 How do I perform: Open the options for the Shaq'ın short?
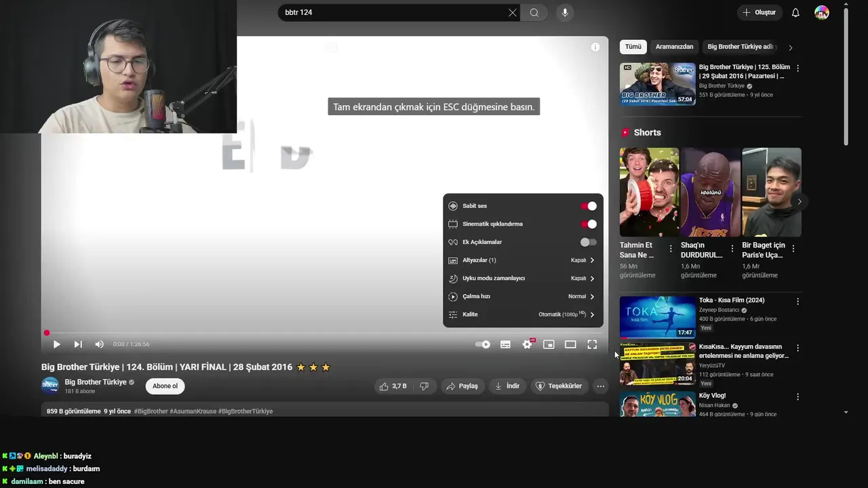click(732, 249)
